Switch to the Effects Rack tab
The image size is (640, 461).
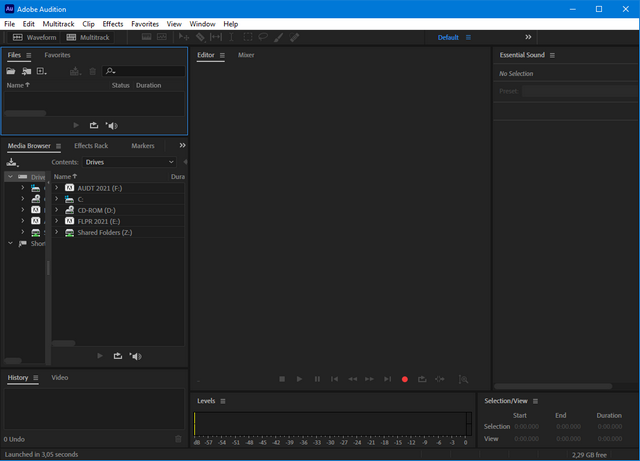91,146
